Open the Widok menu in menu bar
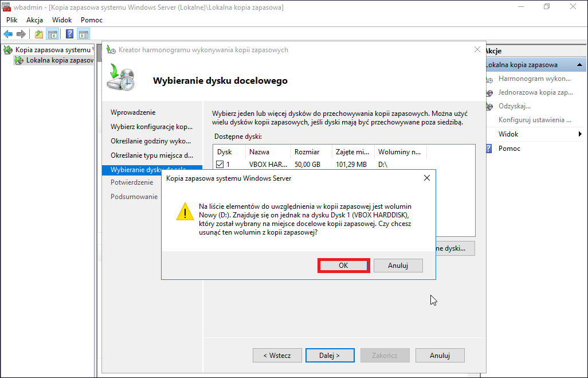 [62, 20]
